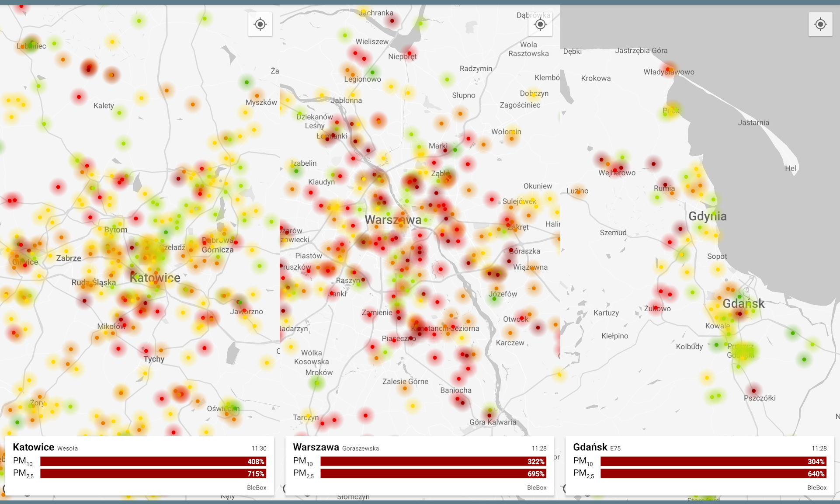
Task: Click BleBox label in Gdańsk card
Action: 817,487
